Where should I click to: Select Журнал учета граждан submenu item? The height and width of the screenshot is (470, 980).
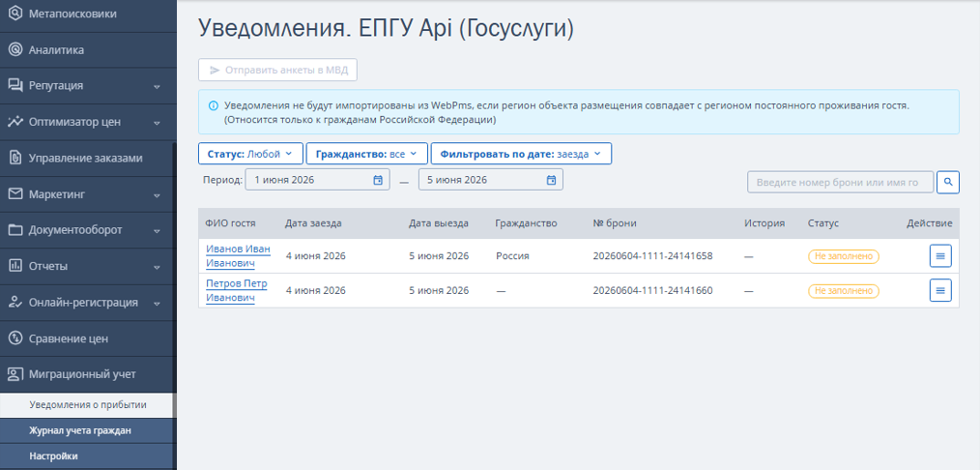[88, 430]
